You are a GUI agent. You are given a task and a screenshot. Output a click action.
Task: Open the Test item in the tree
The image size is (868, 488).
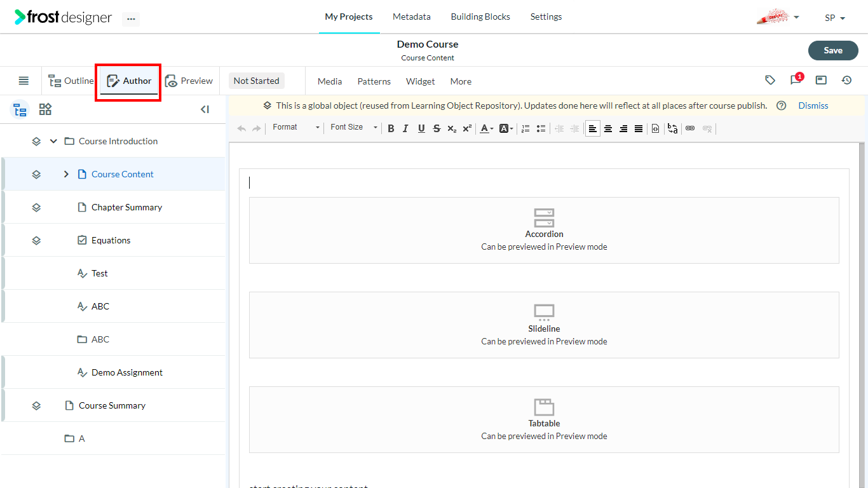pos(100,273)
